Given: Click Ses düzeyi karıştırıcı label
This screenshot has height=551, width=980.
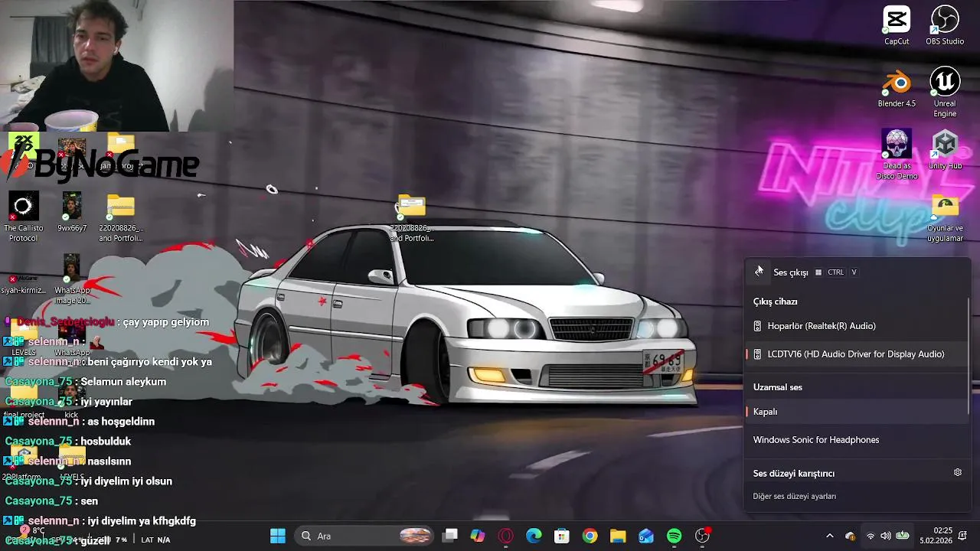Looking at the screenshot, I should coord(794,474).
